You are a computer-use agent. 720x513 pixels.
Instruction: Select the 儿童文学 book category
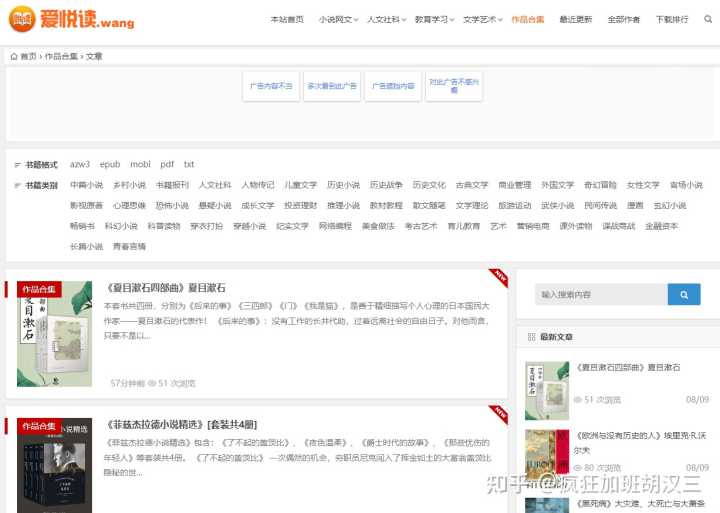point(300,185)
